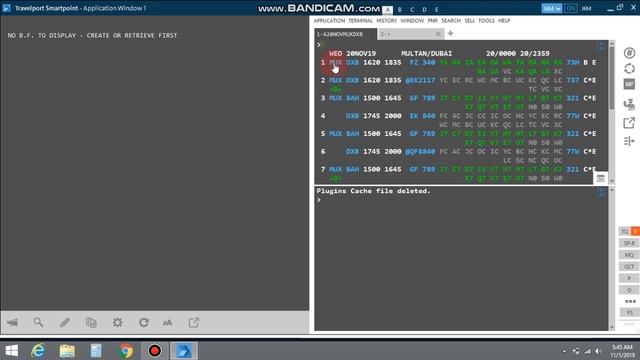Click the O quick command button
The image size is (640, 360).
(629, 290)
